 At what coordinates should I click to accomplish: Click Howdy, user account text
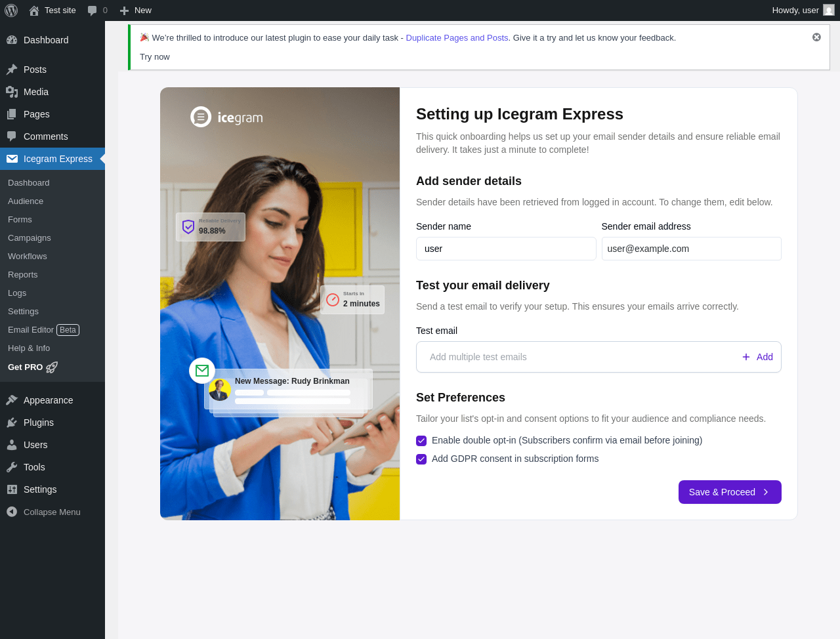(795, 10)
